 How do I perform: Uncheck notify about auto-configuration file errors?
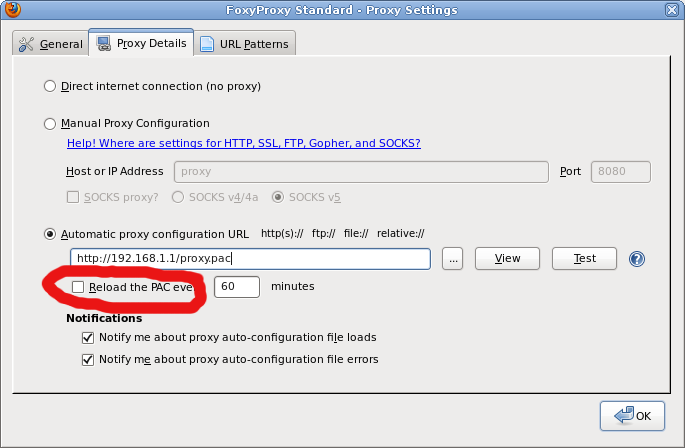88,360
